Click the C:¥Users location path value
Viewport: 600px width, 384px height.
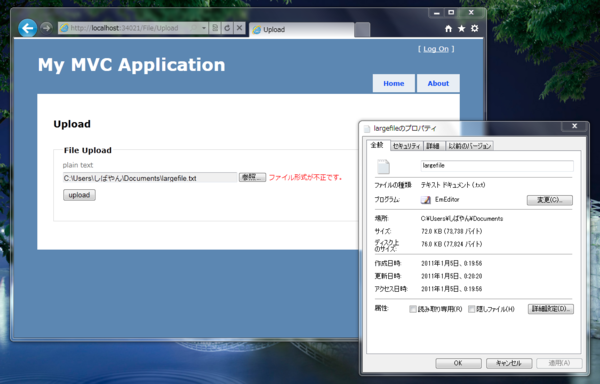click(x=462, y=219)
